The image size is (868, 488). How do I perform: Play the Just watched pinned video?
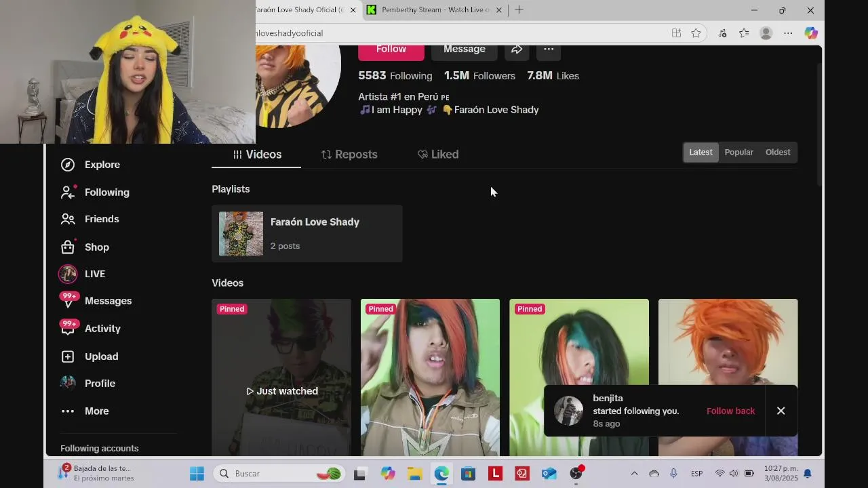281,378
